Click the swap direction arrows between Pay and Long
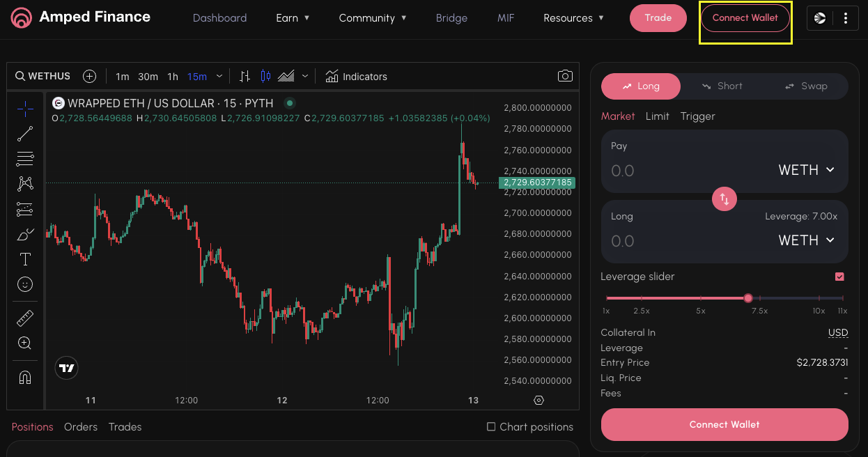This screenshot has height=457, width=868. (x=724, y=199)
